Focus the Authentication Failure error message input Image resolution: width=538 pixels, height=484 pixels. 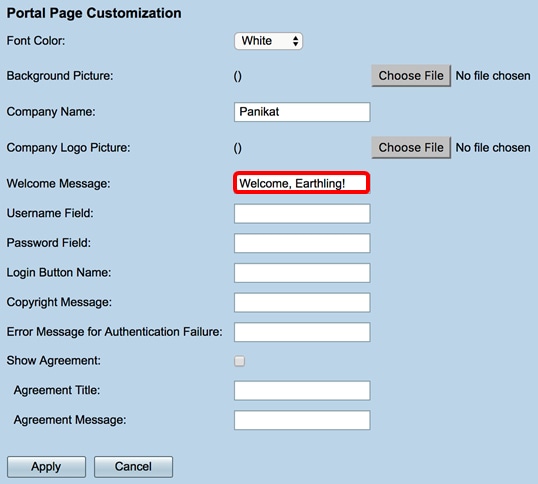[x=302, y=332]
